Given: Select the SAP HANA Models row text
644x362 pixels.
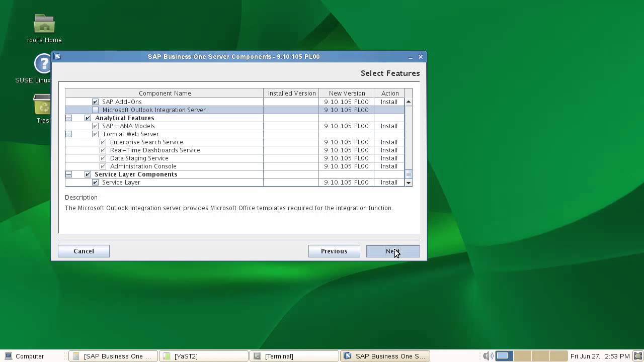Looking at the screenshot, I should click(x=128, y=126).
